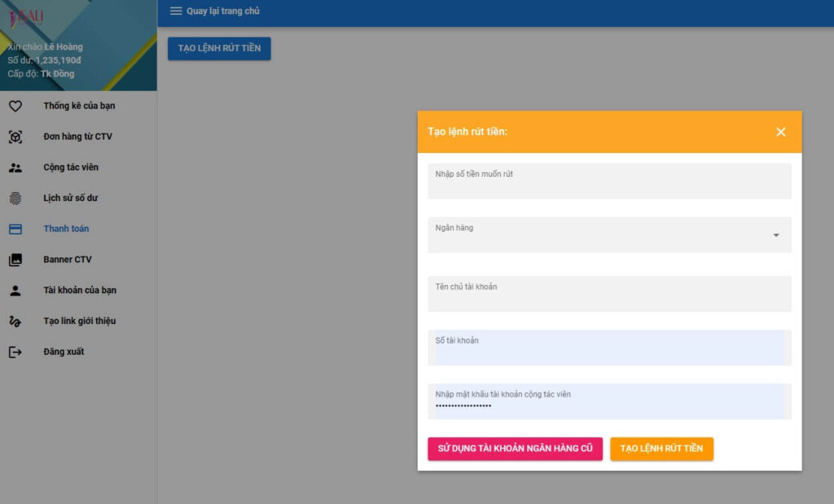The height and width of the screenshot is (504, 834).
Task: Click the box icon beside Đơn hàng từ CTV
Action: (x=15, y=137)
